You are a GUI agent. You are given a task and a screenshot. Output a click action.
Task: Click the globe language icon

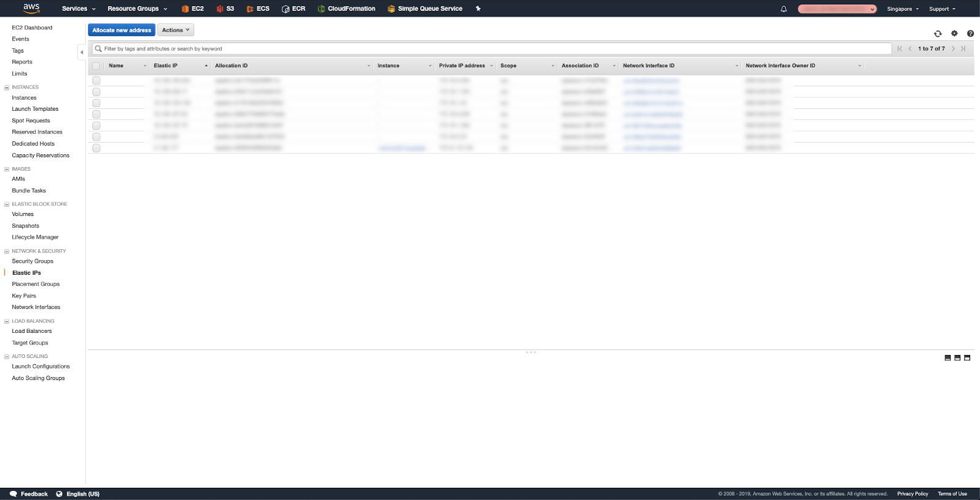(x=59, y=494)
